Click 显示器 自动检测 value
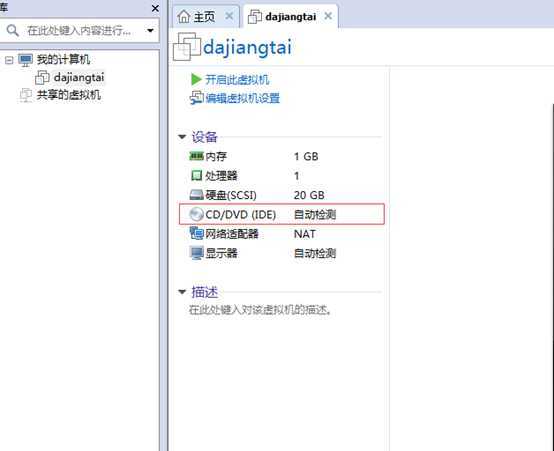 pos(315,253)
